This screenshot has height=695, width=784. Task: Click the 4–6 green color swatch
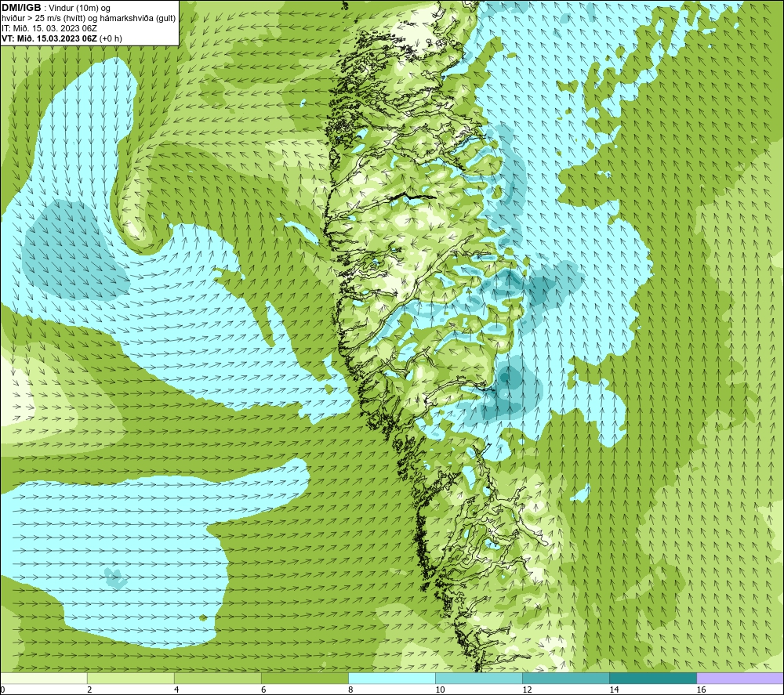(x=217, y=678)
